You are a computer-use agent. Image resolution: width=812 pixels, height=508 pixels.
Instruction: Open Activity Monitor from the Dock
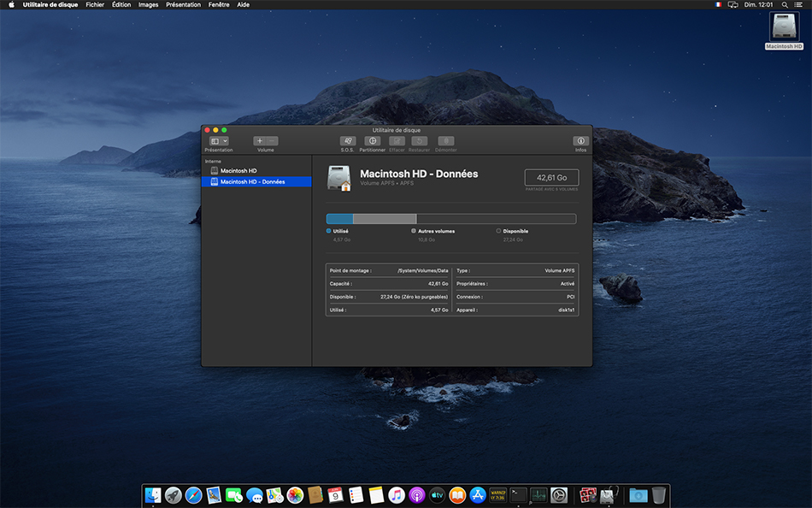click(538, 495)
